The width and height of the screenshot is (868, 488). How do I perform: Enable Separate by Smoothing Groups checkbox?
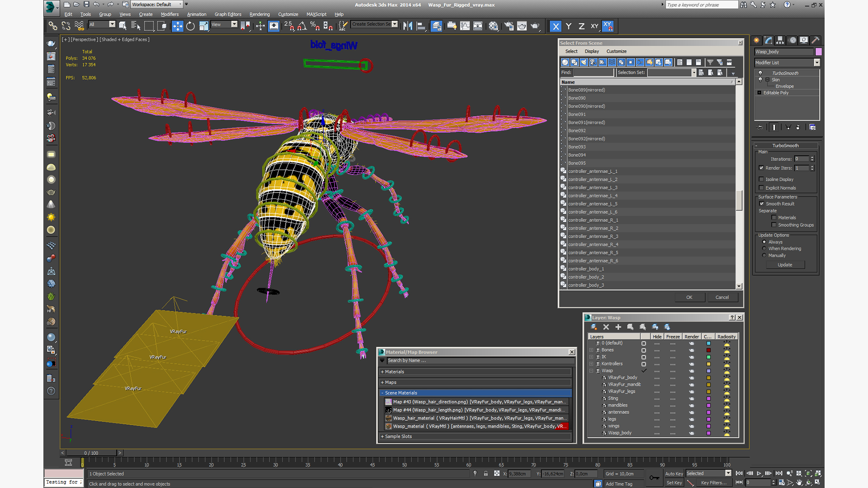(x=774, y=225)
